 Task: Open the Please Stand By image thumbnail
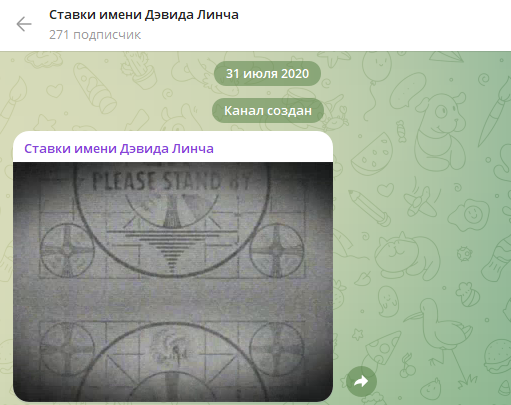click(173, 282)
